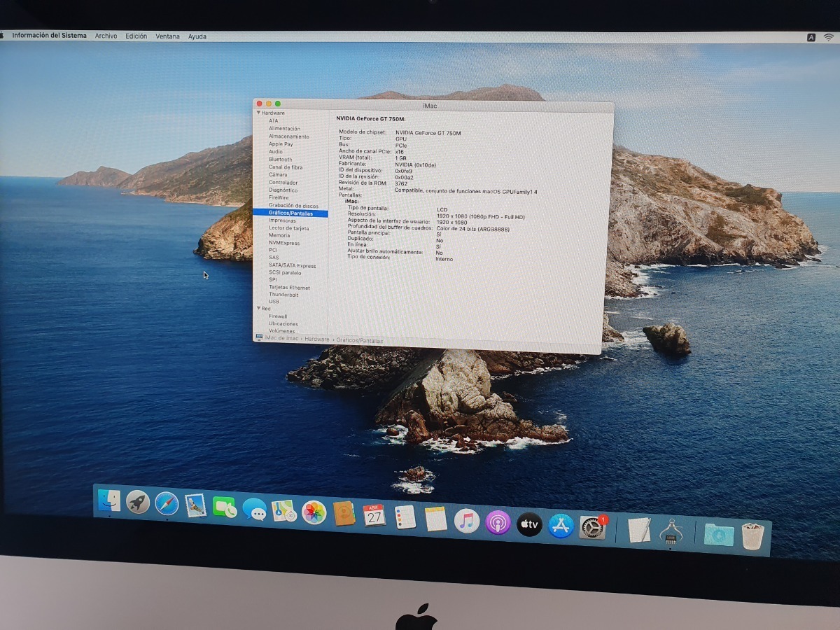Click the System Information chip icon in Dock
Screen dimensions: 840x630
671,532
